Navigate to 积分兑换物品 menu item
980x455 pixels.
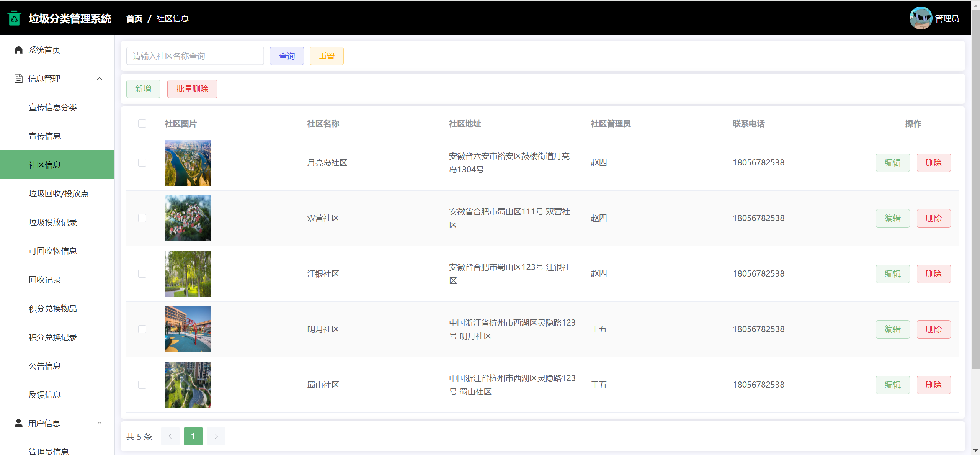[53, 308]
